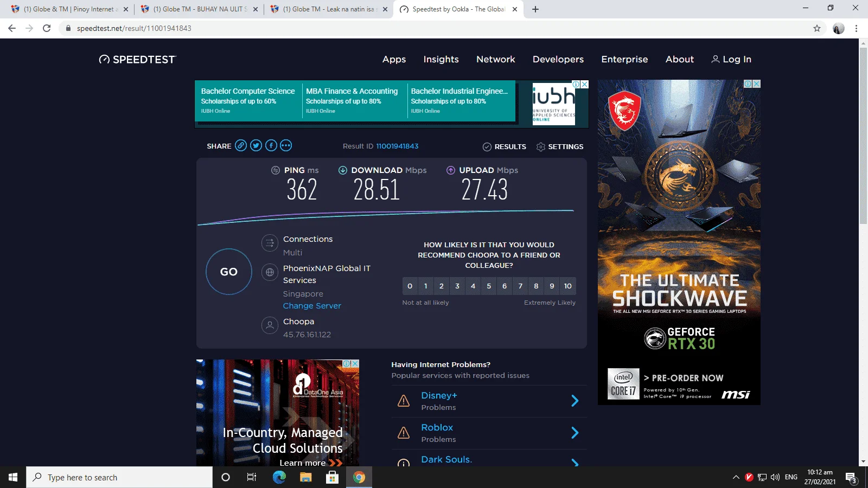Expand the Disney+ problems chevron

575,401
